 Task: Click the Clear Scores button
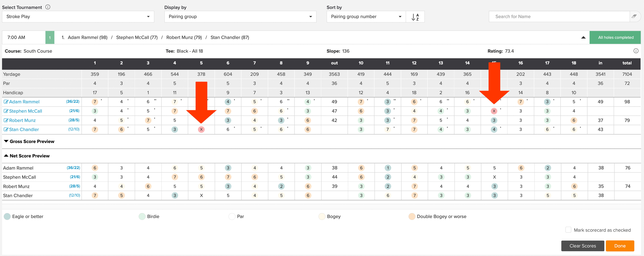[x=583, y=246]
